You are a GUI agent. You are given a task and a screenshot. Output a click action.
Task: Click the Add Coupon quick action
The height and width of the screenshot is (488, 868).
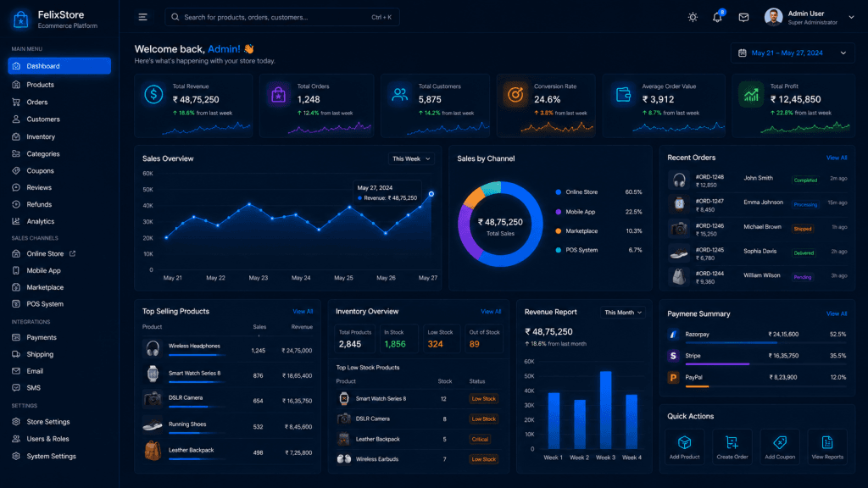(x=780, y=447)
